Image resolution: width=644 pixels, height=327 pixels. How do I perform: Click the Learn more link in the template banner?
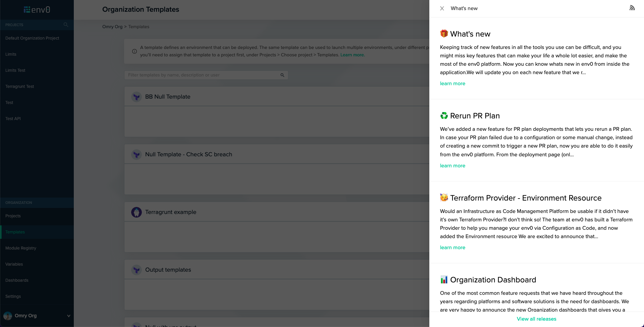tap(353, 55)
